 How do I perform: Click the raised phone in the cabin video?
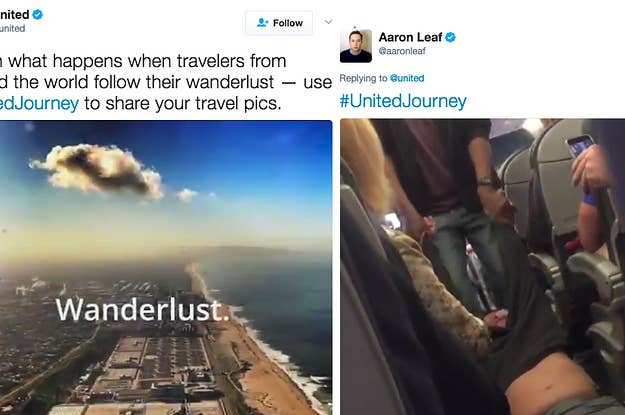coord(580,145)
